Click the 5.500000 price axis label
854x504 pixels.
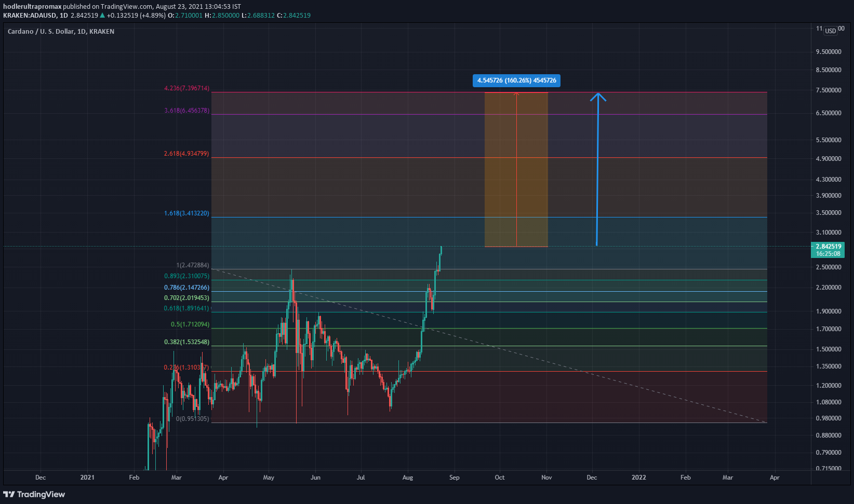coord(829,140)
